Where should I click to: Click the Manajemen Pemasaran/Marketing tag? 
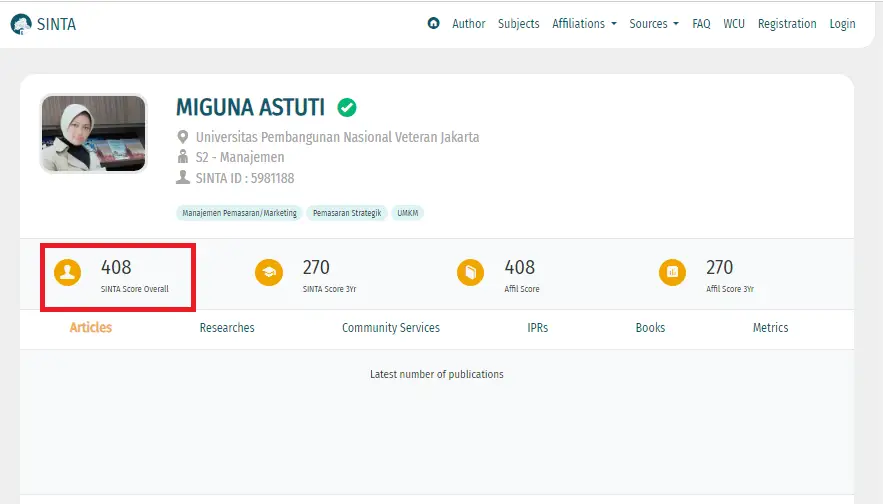coord(239,213)
